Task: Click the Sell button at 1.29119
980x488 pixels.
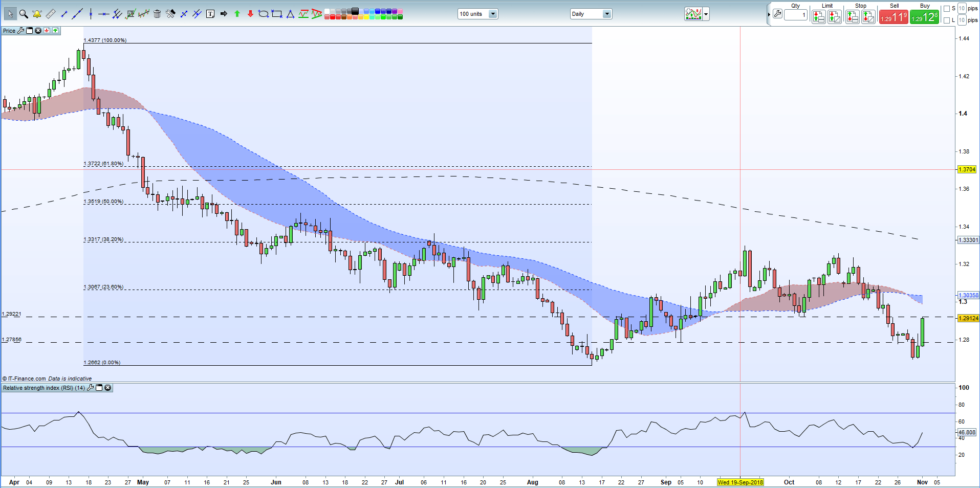Action: coord(894,17)
